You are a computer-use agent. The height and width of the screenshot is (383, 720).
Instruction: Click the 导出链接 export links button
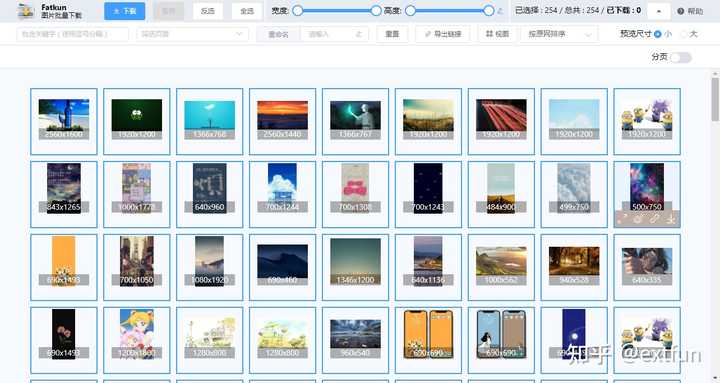coord(443,34)
